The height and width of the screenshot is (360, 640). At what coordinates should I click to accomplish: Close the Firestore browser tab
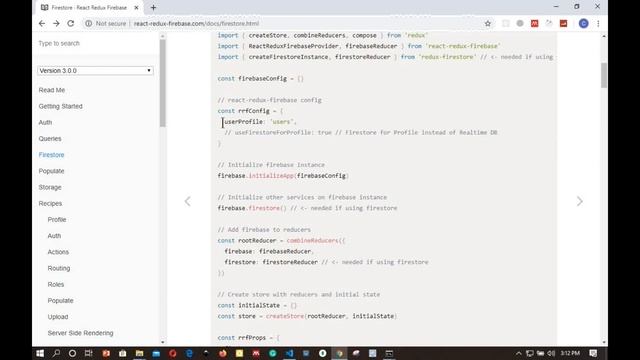tap(136, 7)
